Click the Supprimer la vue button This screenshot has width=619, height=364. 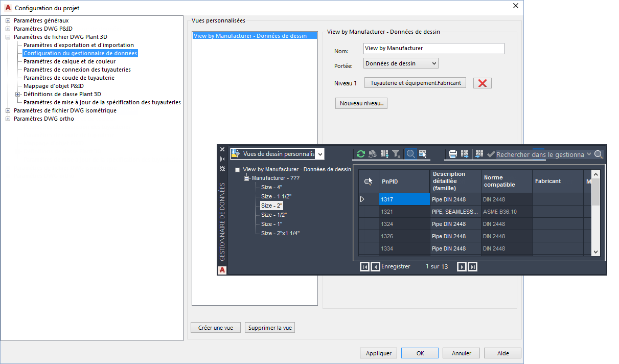270,328
